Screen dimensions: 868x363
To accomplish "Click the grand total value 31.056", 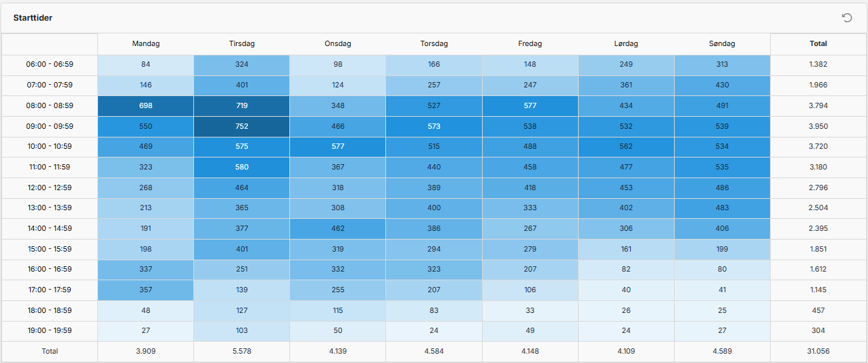I will (x=818, y=351).
